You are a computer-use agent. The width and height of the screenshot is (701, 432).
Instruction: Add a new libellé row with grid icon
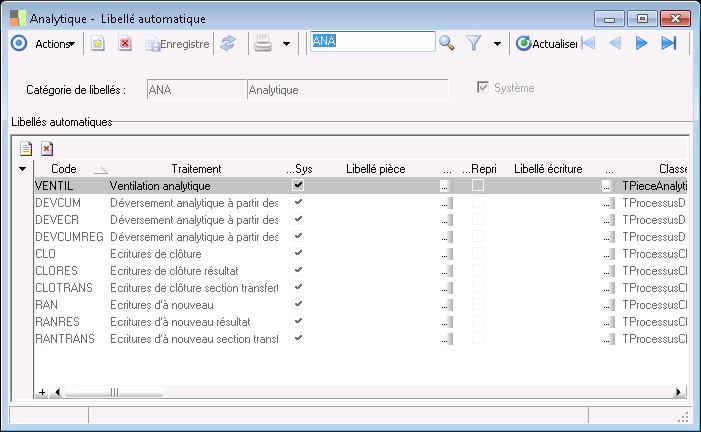point(27,148)
